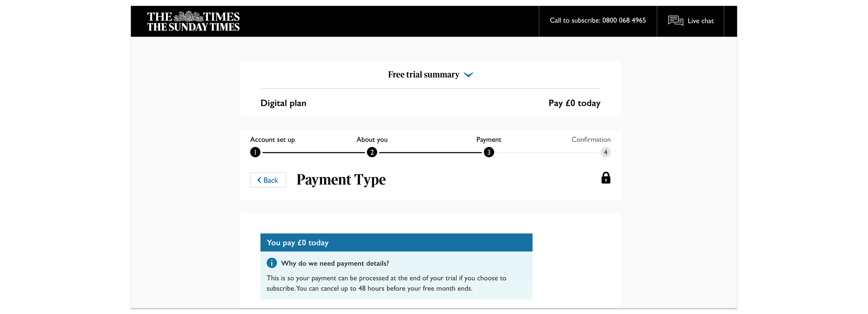Click the info icon next to payment details question
The height and width of the screenshot is (314, 868).
[x=272, y=263]
